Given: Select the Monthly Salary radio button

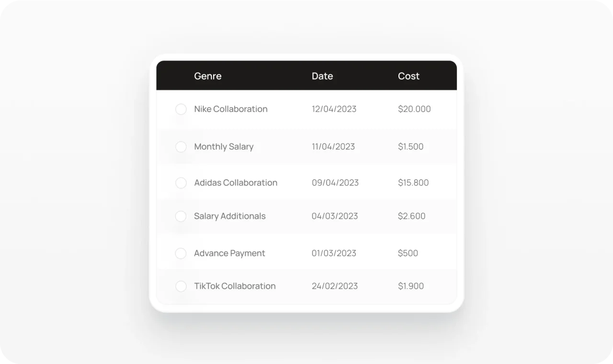Looking at the screenshot, I should pyautogui.click(x=181, y=147).
